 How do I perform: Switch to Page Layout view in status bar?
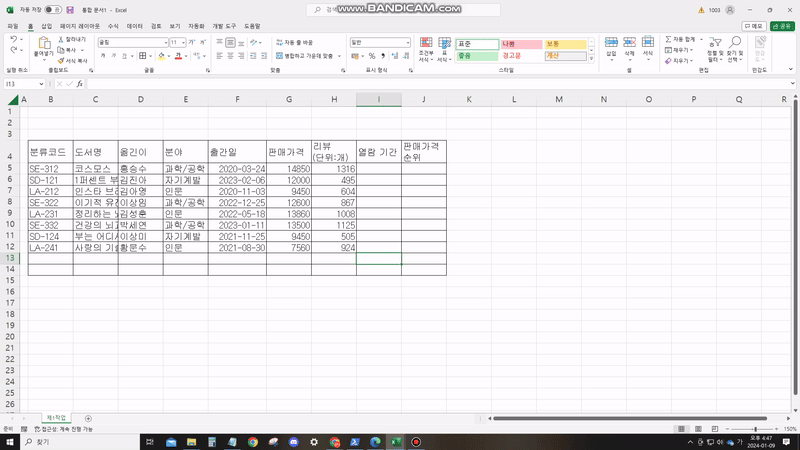[698, 429]
